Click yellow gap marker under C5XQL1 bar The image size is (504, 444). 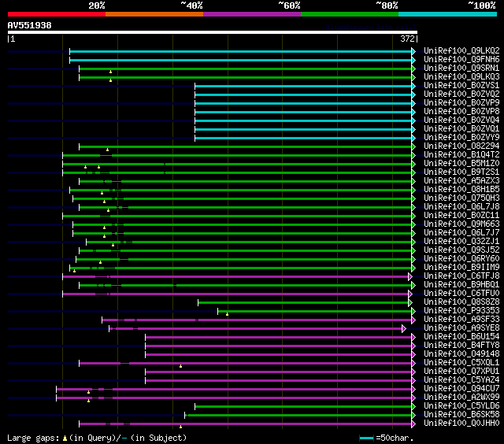(x=180, y=366)
